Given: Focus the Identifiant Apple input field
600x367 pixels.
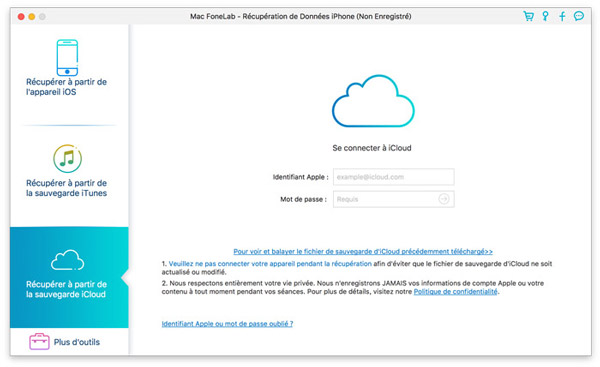Looking at the screenshot, I should point(394,177).
